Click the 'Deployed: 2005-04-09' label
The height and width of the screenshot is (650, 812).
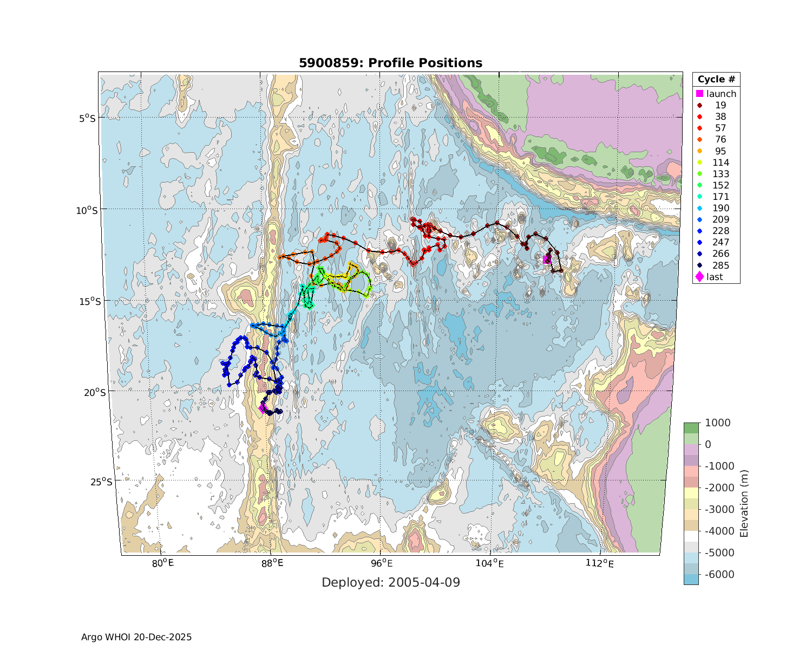coord(390,582)
